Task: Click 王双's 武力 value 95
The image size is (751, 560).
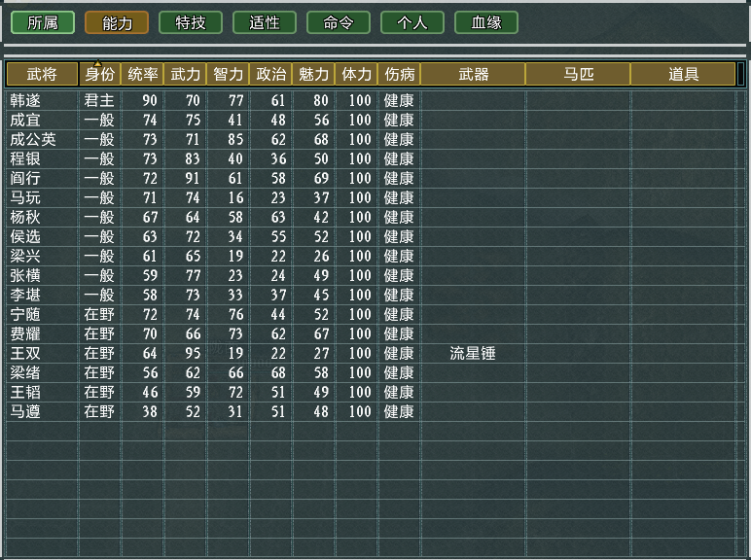Action: (x=193, y=353)
